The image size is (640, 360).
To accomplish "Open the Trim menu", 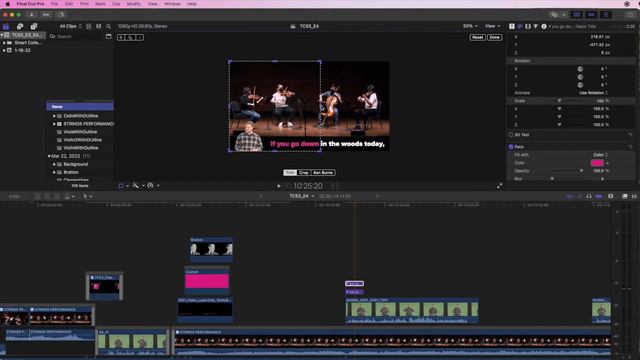I will 84,4.
